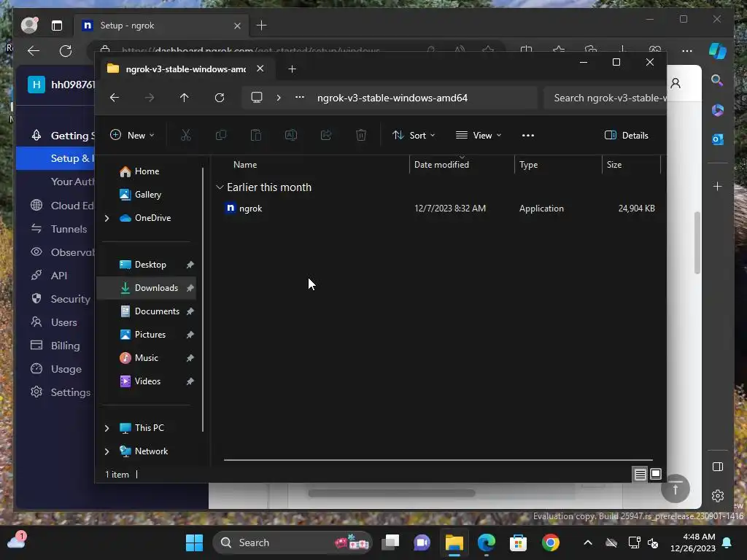
Task: Click the Edge profile avatar
Action: pyautogui.click(x=29, y=26)
